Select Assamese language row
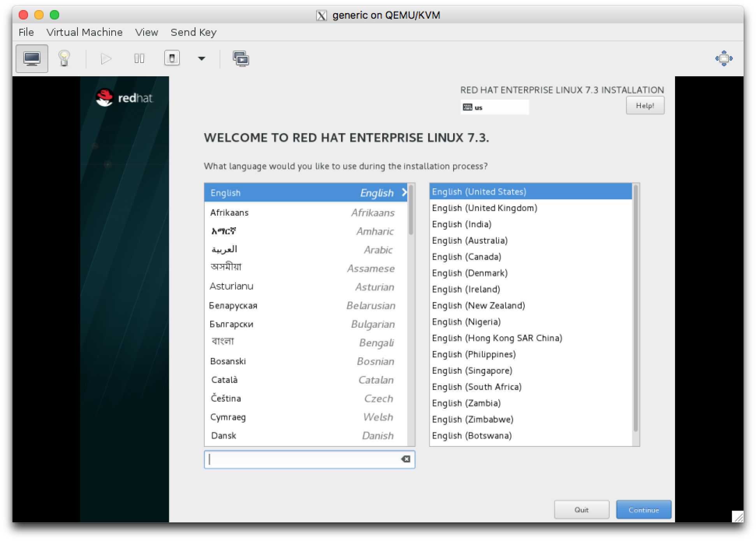 [x=306, y=268]
